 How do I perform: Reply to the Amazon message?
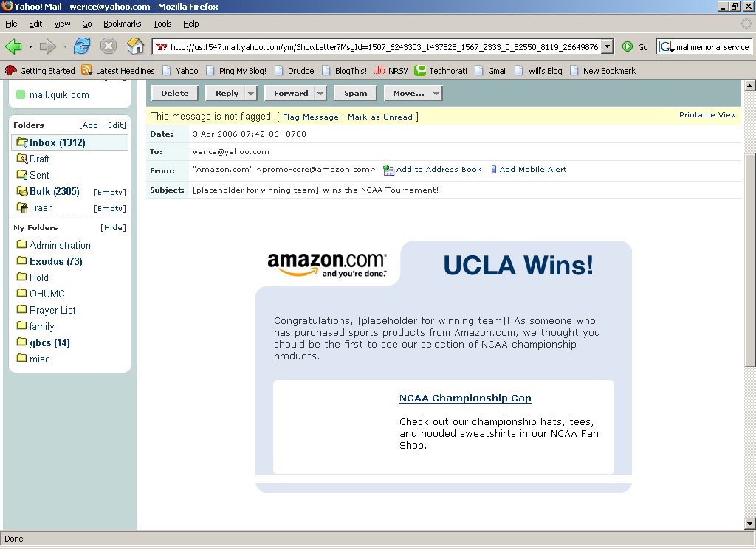(x=227, y=94)
